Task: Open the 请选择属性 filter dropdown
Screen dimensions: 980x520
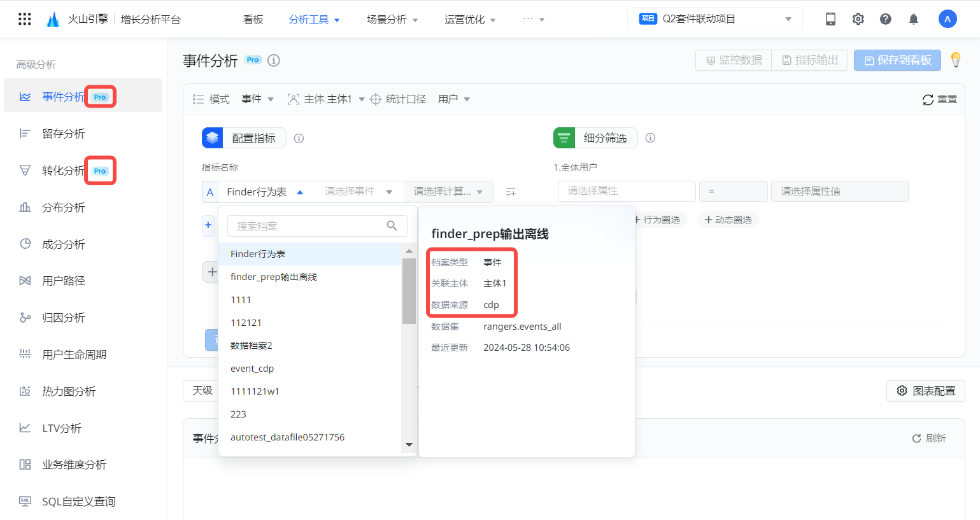Action: [627, 191]
